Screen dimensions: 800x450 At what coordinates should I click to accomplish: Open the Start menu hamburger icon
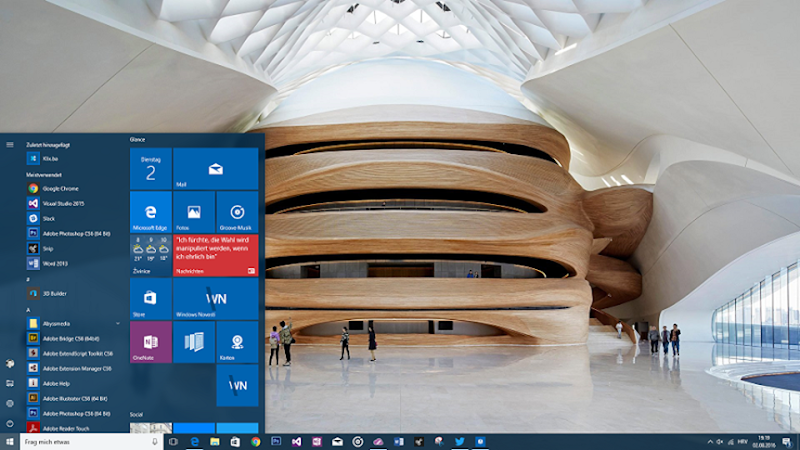[x=10, y=145]
